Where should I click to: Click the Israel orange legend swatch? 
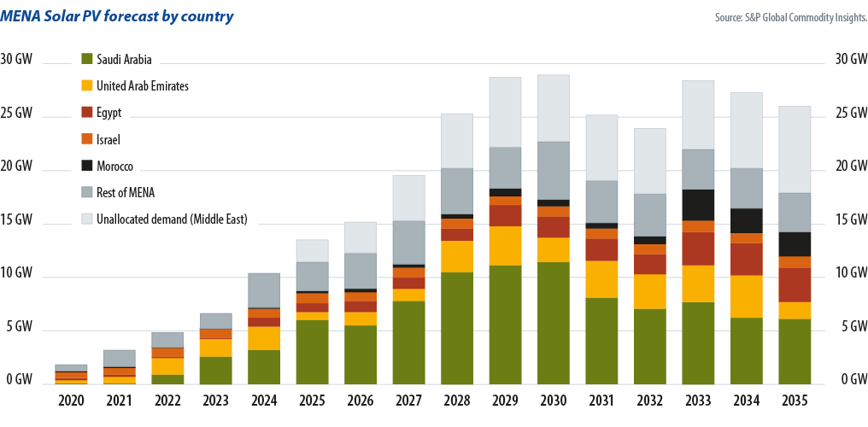tap(86, 139)
